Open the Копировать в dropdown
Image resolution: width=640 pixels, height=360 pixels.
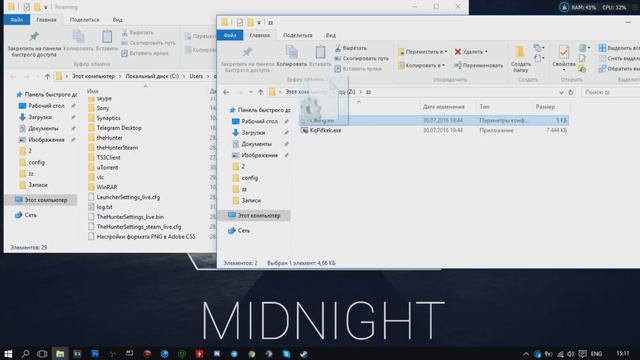click(422, 65)
